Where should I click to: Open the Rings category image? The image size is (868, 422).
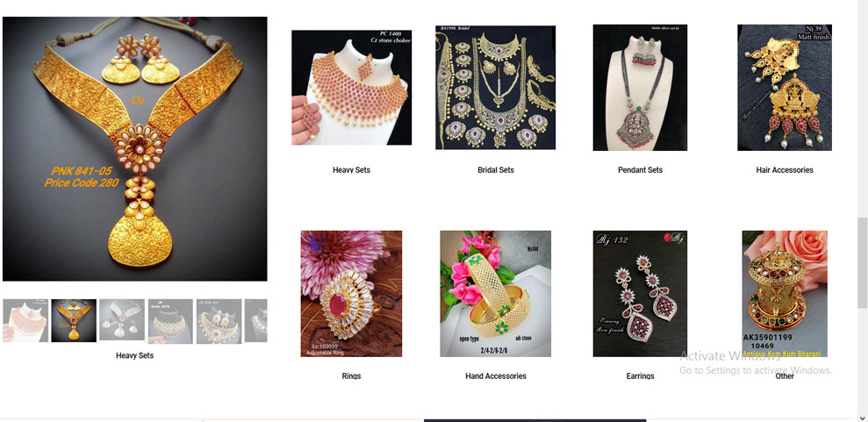coord(352,294)
